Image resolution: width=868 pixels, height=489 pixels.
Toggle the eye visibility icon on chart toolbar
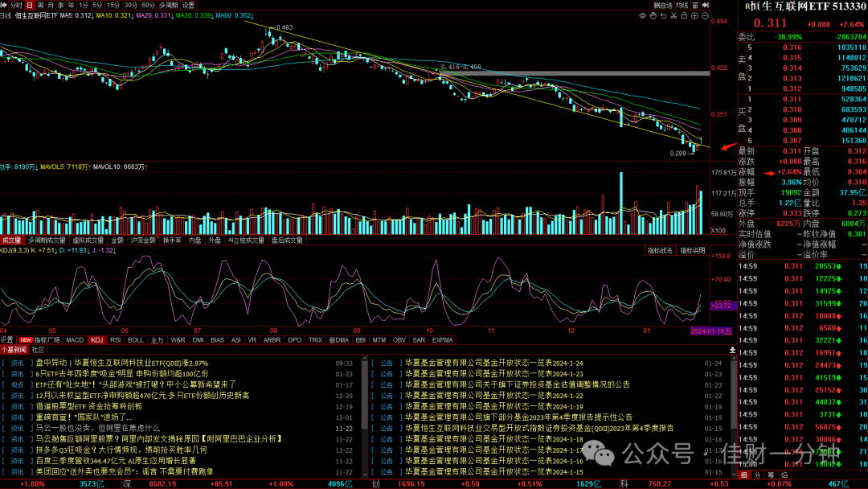coord(643,16)
